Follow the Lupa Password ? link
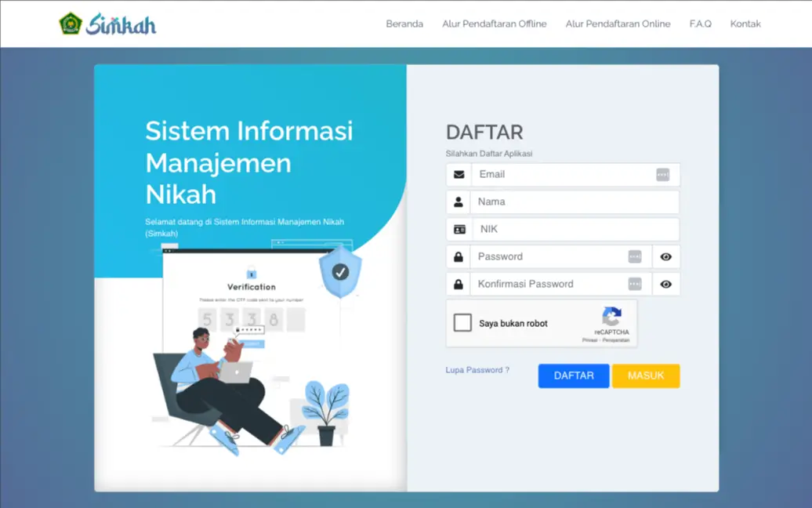 [477, 370]
